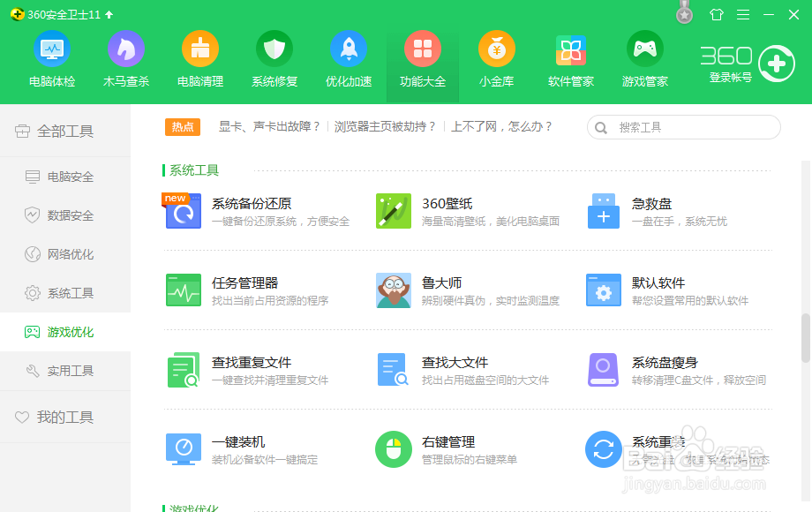812x512 pixels.
Task: Open the hamburger main menu
Action: 743,14
